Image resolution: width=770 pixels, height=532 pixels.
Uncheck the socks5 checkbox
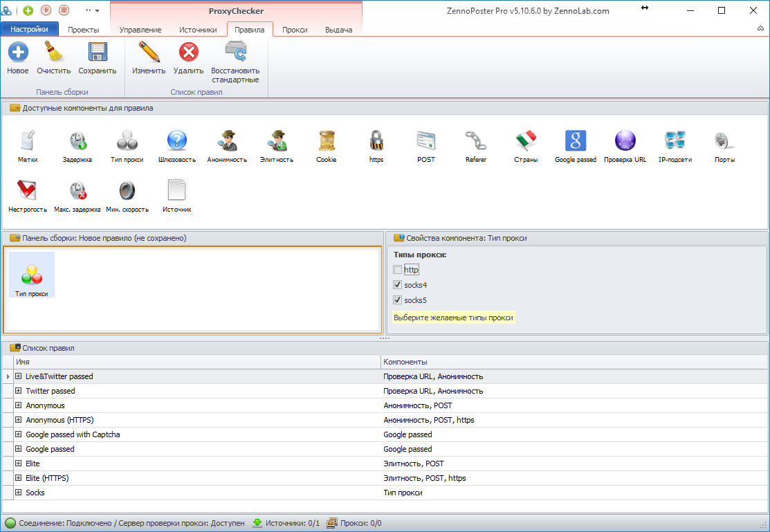[x=397, y=300]
